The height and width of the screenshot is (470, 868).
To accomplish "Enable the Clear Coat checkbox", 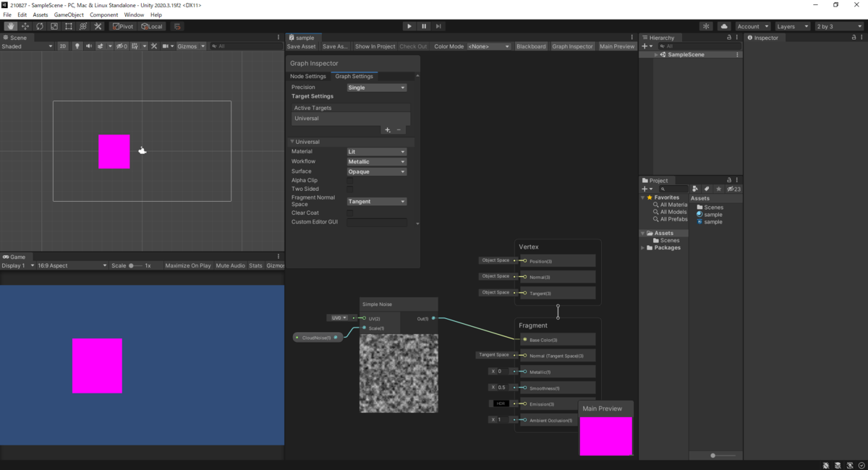I will pyautogui.click(x=350, y=213).
